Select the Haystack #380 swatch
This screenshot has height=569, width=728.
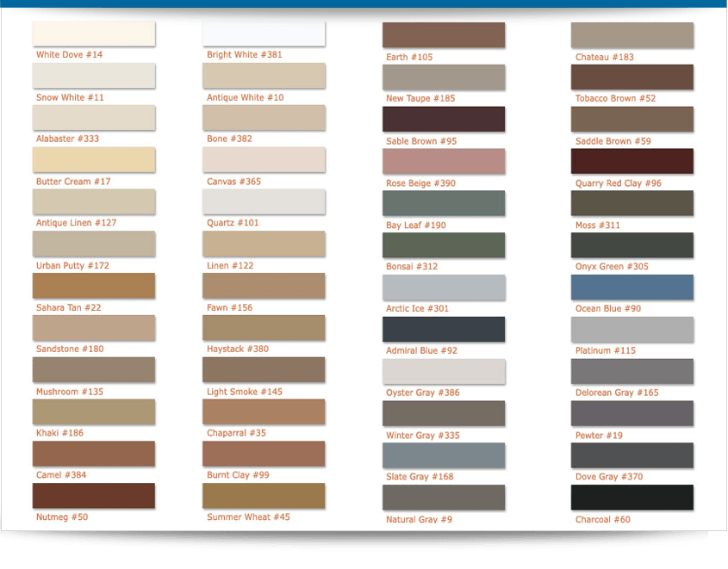point(264,328)
